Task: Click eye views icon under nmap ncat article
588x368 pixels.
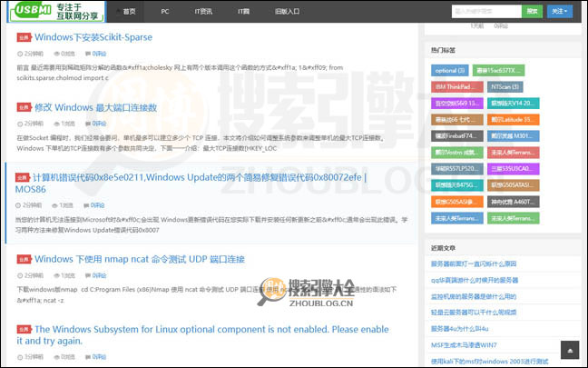Action: tap(56, 275)
